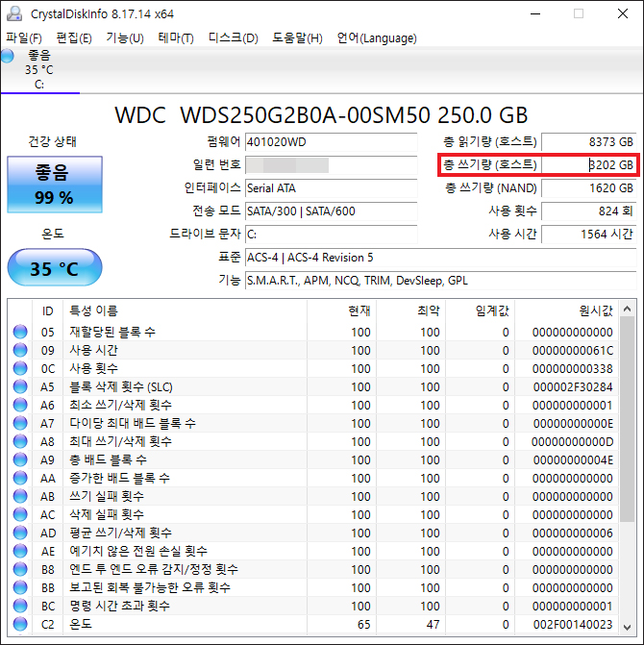
Task: Click the 임계값 column header
Action: [x=480, y=310]
